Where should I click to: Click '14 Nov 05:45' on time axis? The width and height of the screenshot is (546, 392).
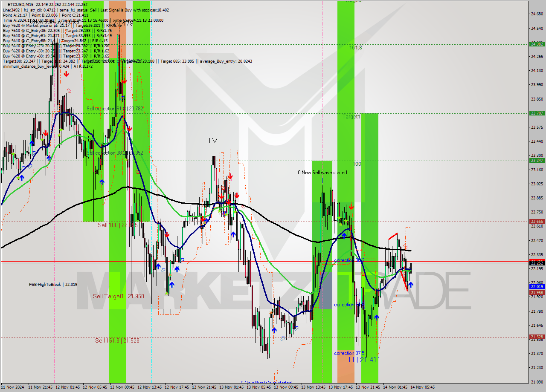click(x=423, y=387)
